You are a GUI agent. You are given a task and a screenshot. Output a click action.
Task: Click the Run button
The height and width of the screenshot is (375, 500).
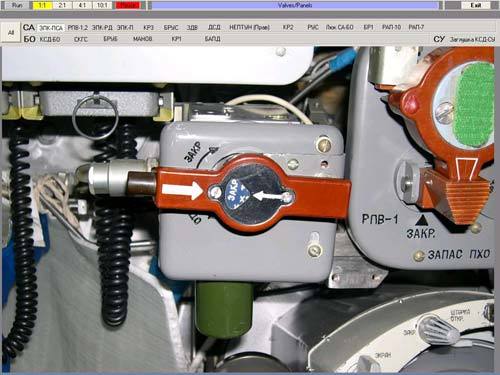(x=16, y=5)
